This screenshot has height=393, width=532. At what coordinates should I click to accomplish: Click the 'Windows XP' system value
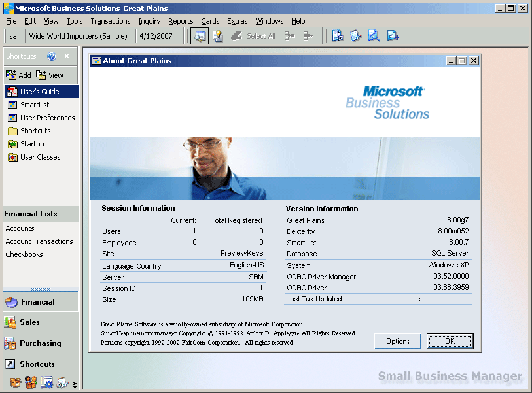coord(448,265)
